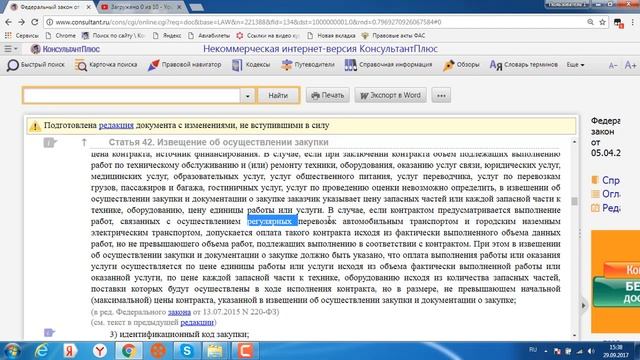The image size is (640, 360).
Task: Open Windows Start menu
Action: pyautogui.click(x=12, y=351)
